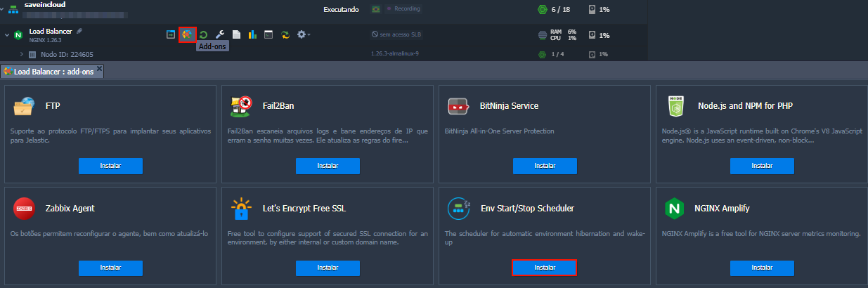Click the saveincloud environment icon

13,8
